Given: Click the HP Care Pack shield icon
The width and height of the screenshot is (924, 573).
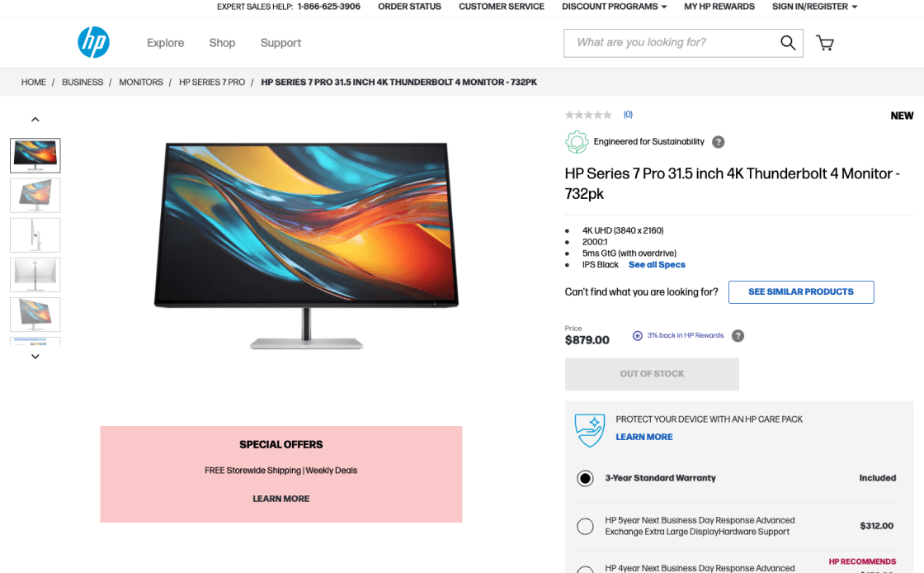Looking at the screenshot, I should 590,429.
